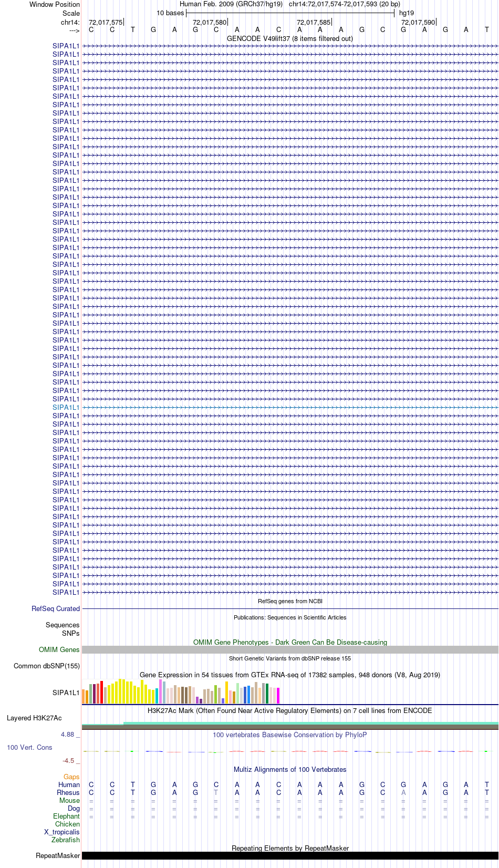Image resolution: width=499 pixels, height=868 pixels.
Task: Click the Human alignment row label
Action: [69, 784]
